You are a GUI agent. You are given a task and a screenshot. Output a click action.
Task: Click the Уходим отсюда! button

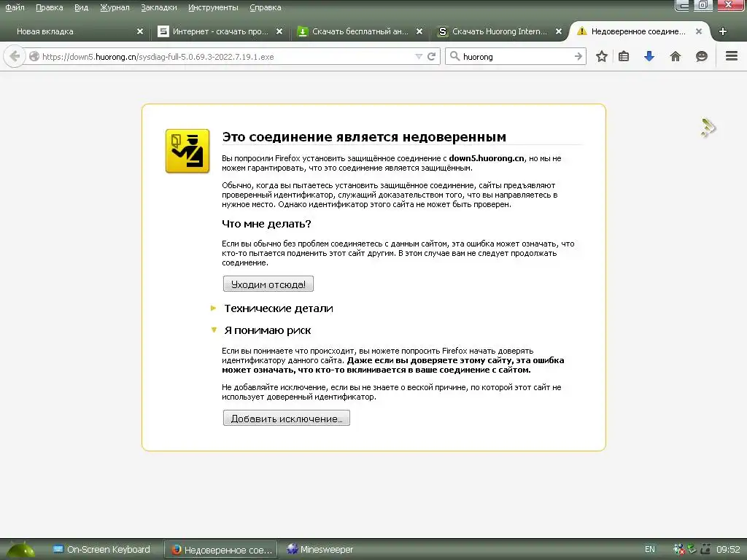point(268,284)
